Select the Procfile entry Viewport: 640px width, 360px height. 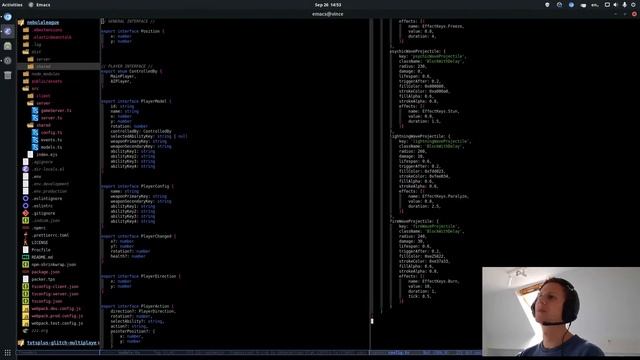tap(41, 250)
